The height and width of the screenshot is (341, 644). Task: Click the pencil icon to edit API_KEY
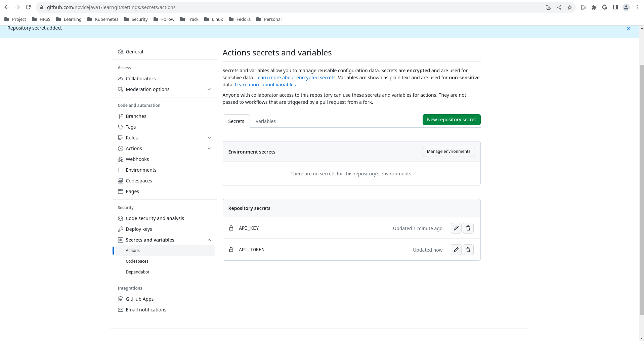pos(456,228)
